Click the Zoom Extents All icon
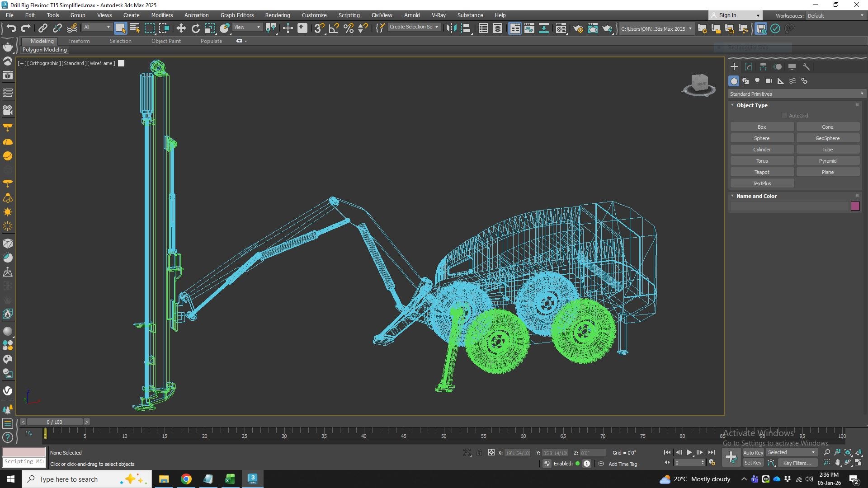 pyautogui.click(x=859, y=452)
